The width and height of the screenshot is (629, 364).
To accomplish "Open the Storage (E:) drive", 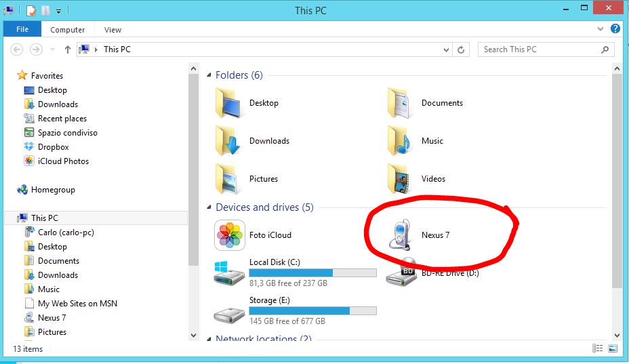I will pos(229,310).
